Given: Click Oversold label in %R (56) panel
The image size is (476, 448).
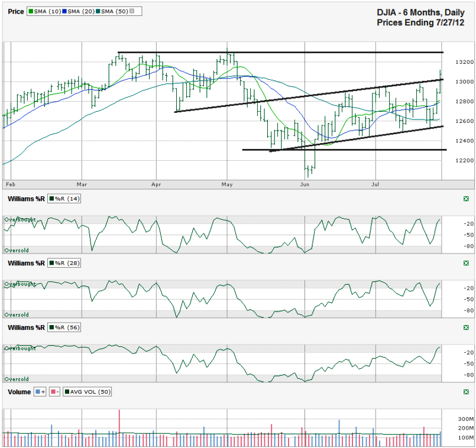Looking at the screenshot, I should (17, 379).
